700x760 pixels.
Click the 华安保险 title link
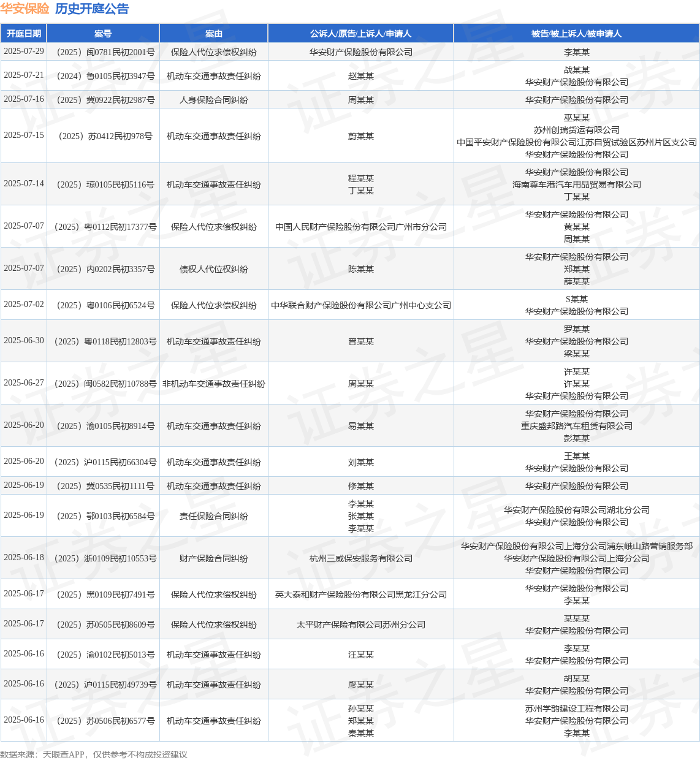[25, 9]
